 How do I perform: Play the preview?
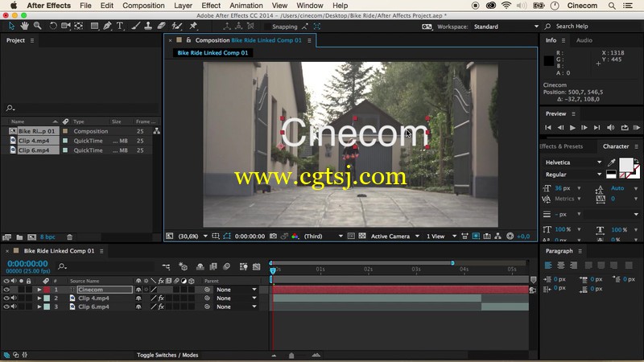tap(572, 128)
